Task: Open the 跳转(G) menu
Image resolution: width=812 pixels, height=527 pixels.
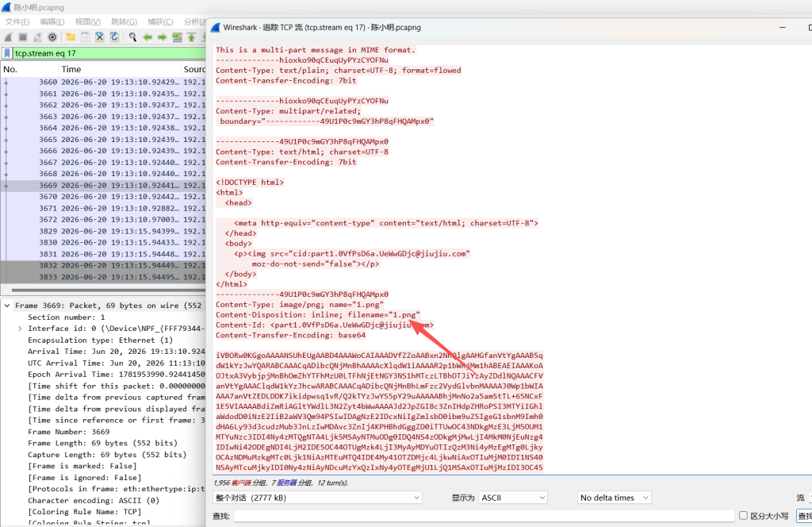Action: click(x=124, y=21)
